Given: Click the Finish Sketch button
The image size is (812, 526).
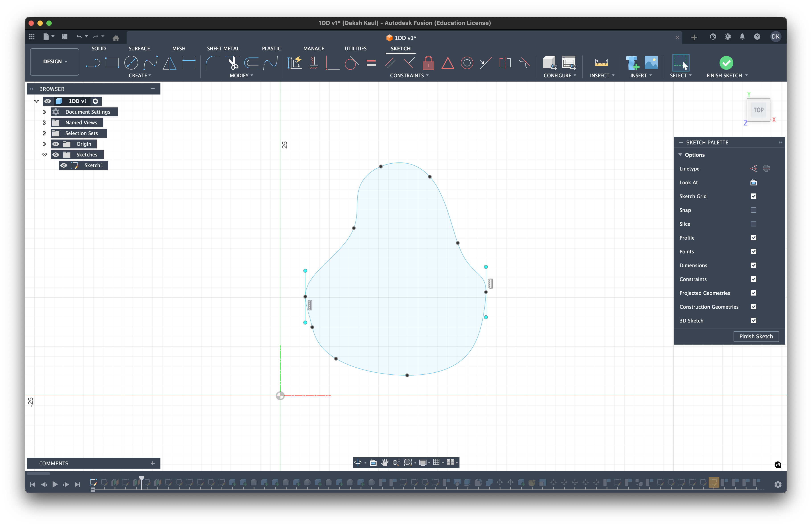Looking at the screenshot, I should tap(756, 336).
